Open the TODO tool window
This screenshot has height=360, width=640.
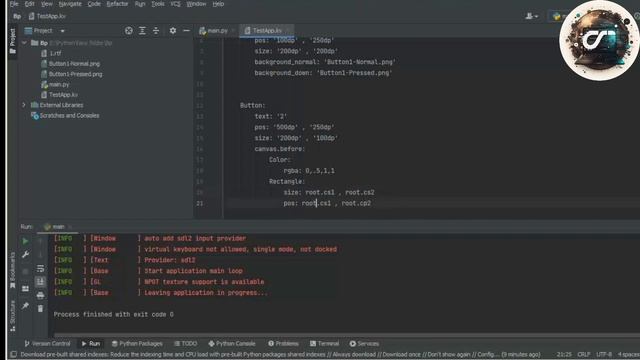pyautogui.click(x=185, y=344)
